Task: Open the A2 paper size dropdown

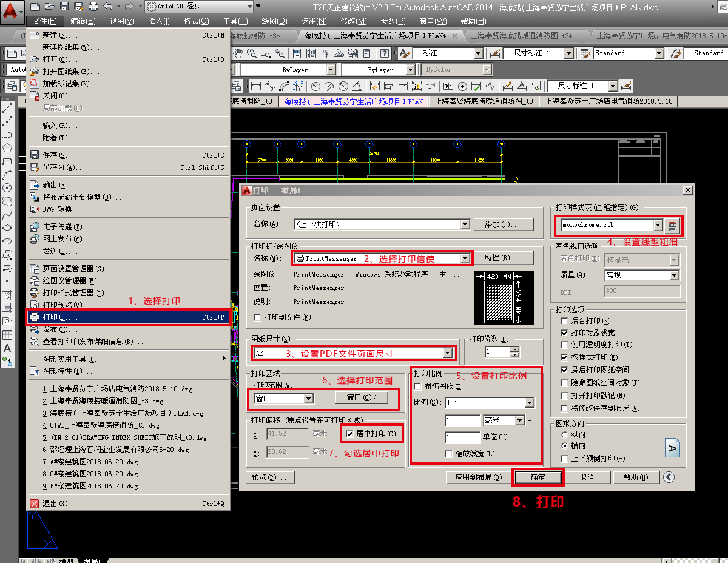Action: coord(448,353)
